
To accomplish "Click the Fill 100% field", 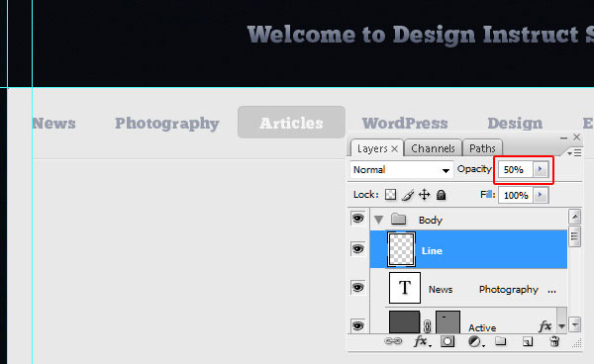I will 516,195.
